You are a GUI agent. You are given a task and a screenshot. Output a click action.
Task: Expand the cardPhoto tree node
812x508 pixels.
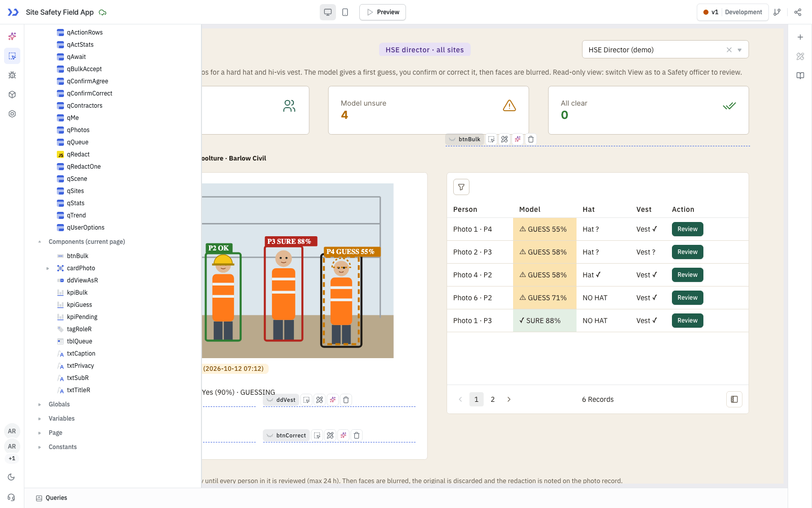(48, 268)
